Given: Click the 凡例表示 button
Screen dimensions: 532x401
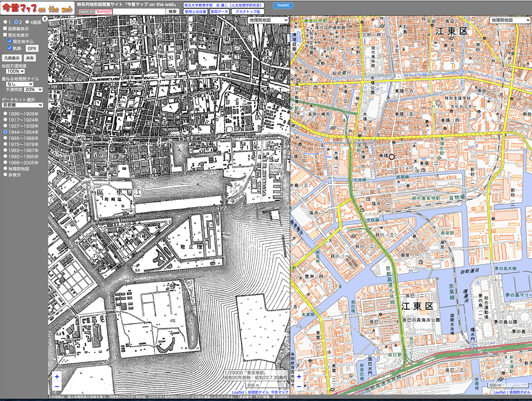Looking at the screenshot, I should [x=12, y=58].
